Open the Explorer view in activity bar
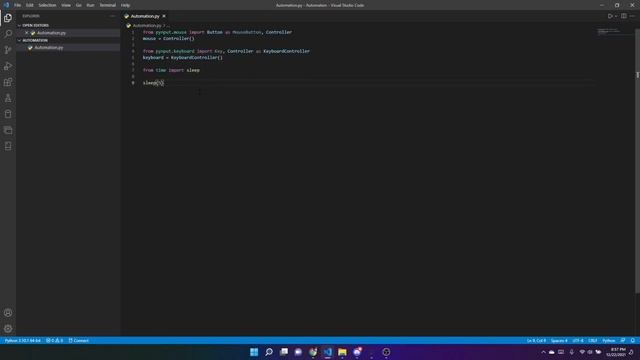 [8, 18]
